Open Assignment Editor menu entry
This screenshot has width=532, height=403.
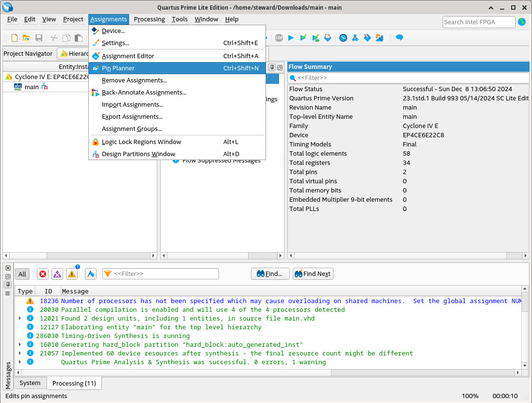(177, 56)
